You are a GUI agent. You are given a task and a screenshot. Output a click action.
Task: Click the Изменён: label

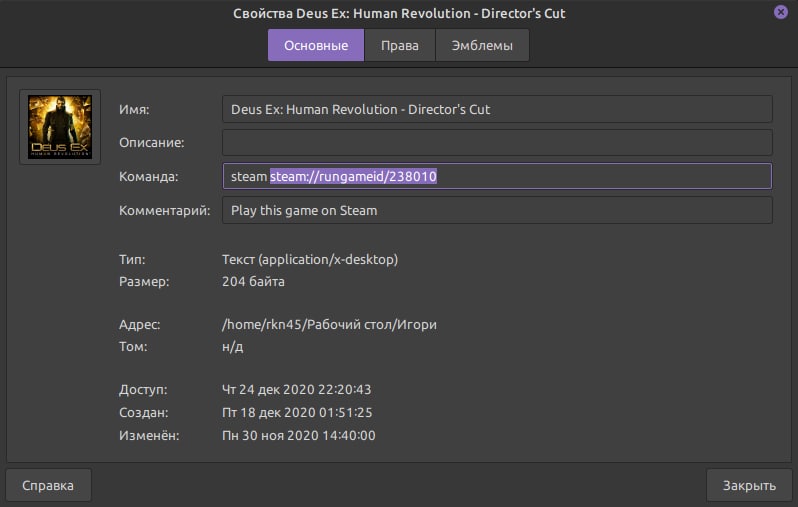coord(149,435)
